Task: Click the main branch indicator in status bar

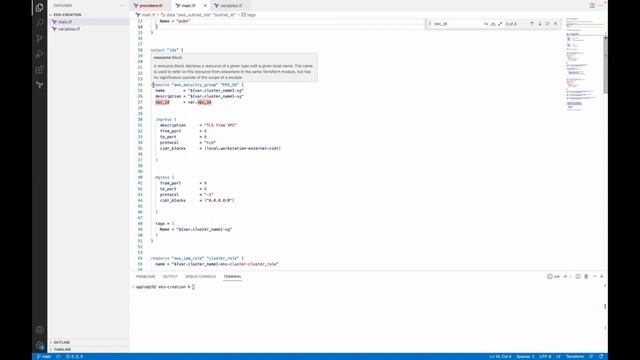Action: [x=44, y=356]
